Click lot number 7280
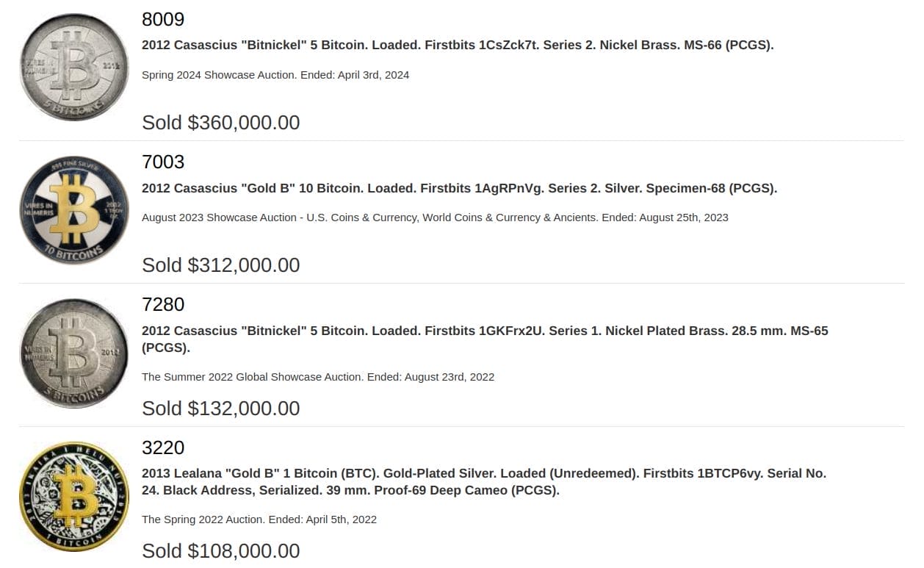This screenshot has width=924, height=568. (x=163, y=304)
